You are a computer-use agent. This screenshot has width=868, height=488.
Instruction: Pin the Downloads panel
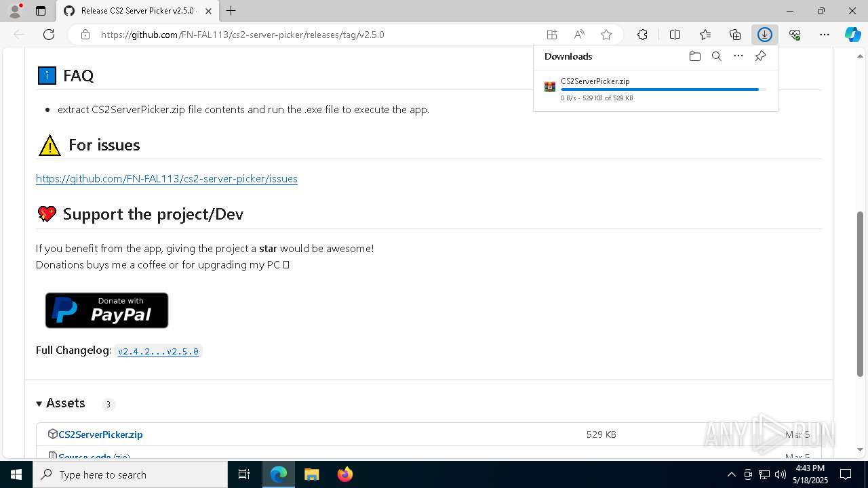(761, 56)
